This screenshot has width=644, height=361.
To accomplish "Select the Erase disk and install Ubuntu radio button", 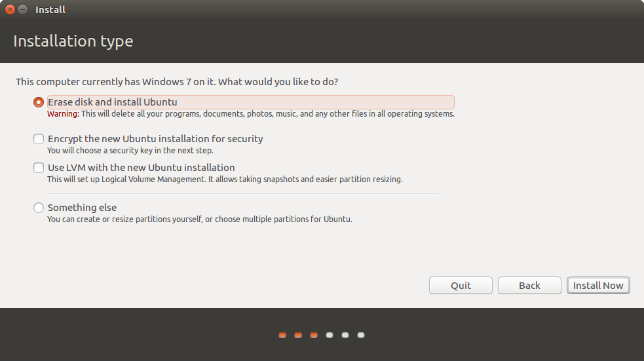I will coord(39,102).
